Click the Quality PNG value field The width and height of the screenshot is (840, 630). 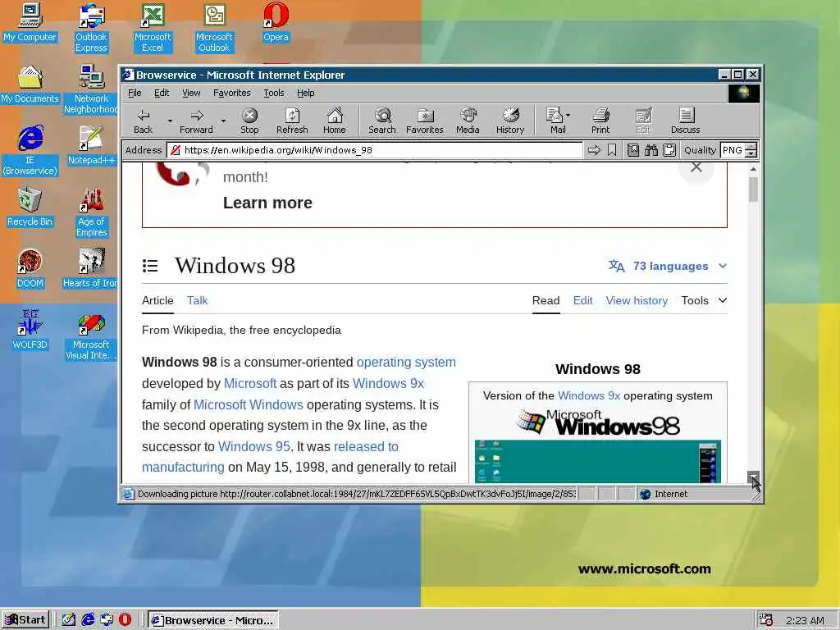click(733, 151)
